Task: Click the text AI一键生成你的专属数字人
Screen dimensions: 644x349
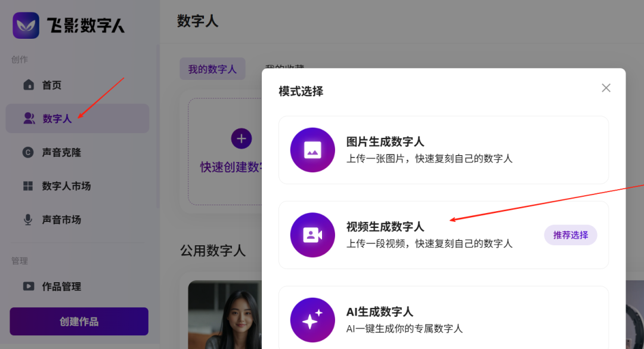Action: [404, 329]
